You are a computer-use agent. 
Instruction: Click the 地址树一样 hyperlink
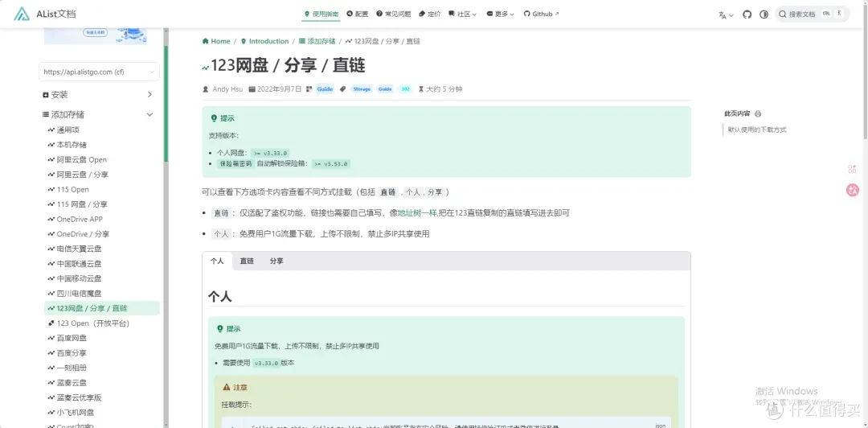pos(417,213)
